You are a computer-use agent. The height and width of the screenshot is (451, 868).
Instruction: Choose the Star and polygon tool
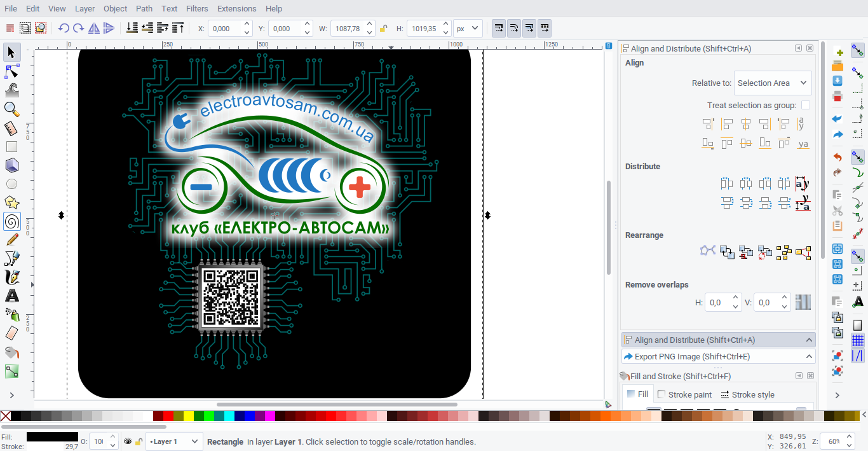point(11,202)
